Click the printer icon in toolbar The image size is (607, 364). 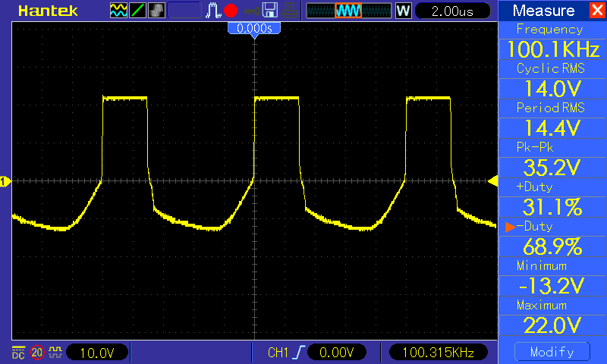(289, 11)
